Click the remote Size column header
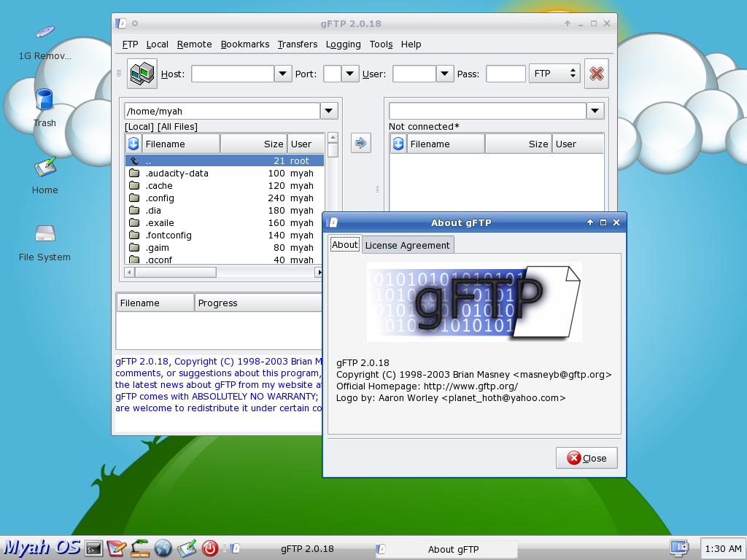The width and height of the screenshot is (747, 560). (x=519, y=144)
